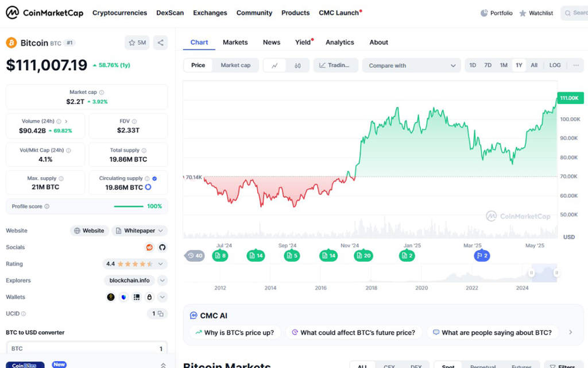Viewport: 588px width, 368px height.
Task: Click the FDV info icon
Action: coord(134,121)
